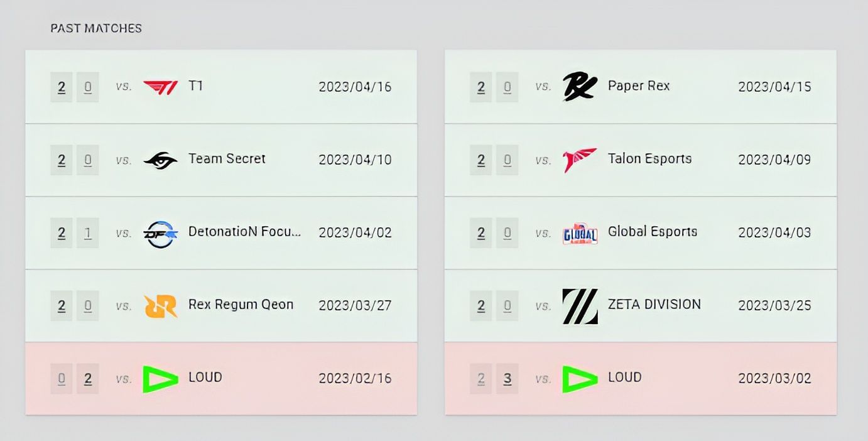868x441 pixels.
Task: Click the winning score 3 versus LOUD
Action: pyautogui.click(x=507, y=378)
